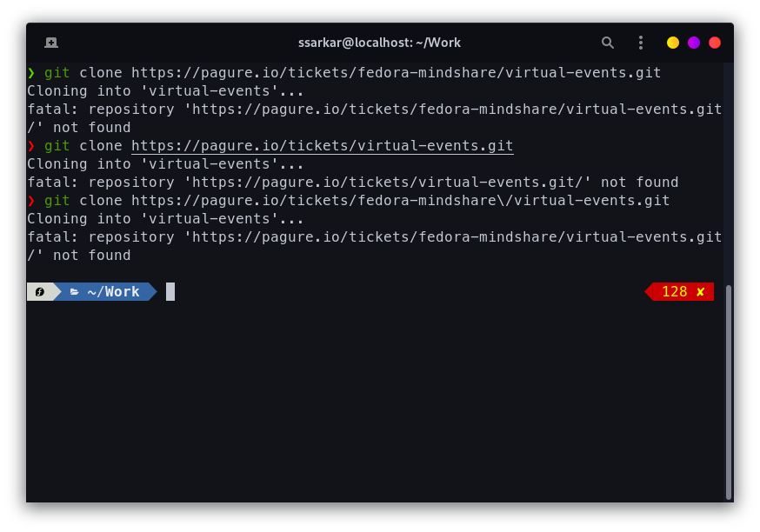Click the purple maximize window button

[x=694, y=43]
